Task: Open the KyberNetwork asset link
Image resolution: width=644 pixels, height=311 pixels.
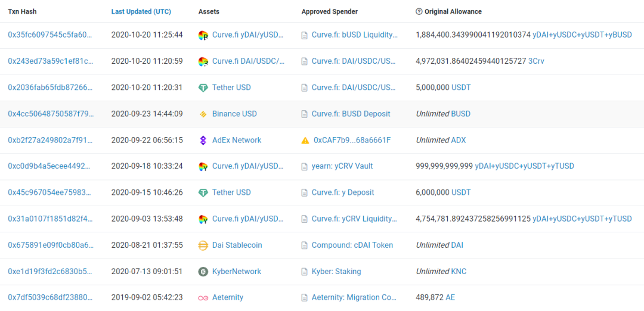Action: [x=237, y=271]
